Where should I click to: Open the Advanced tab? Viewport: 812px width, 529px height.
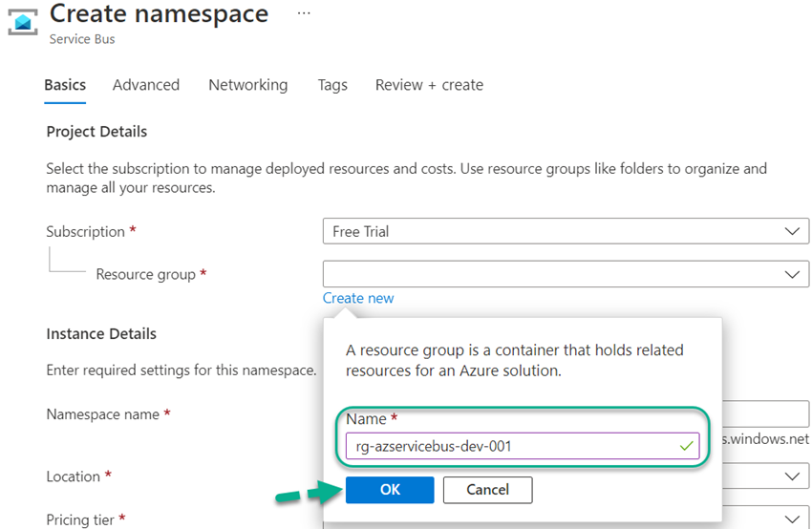tap(146, 85)
